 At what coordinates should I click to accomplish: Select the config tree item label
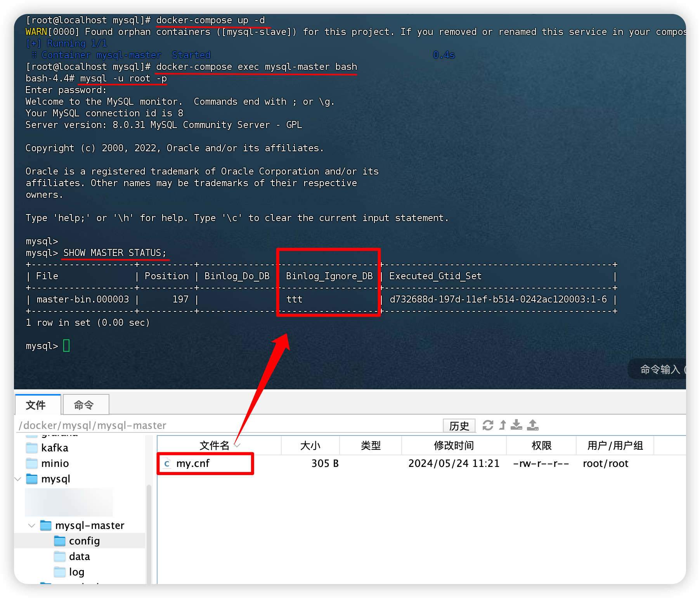85,541
